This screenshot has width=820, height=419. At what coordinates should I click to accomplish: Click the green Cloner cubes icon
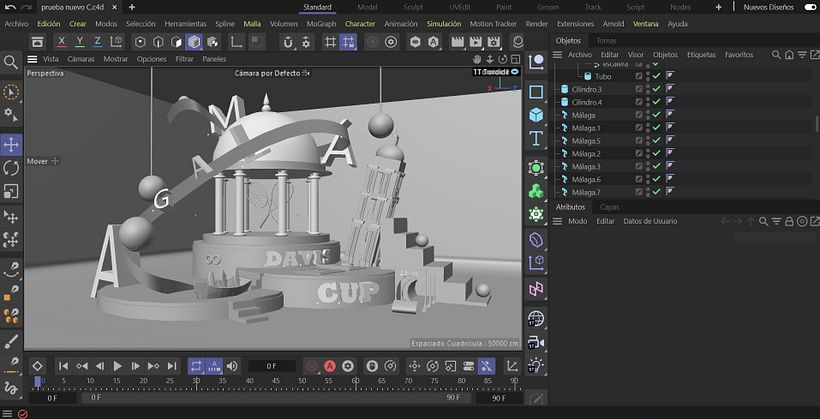pos(536,191)
